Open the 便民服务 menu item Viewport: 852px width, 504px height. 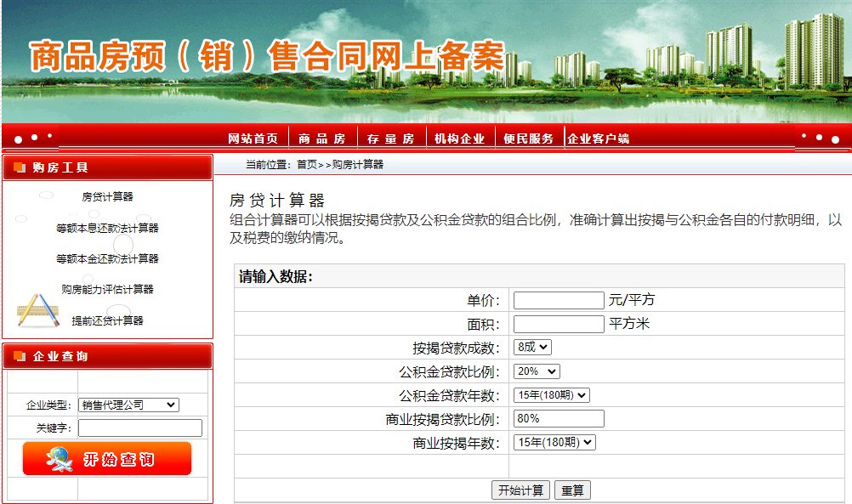528,139
